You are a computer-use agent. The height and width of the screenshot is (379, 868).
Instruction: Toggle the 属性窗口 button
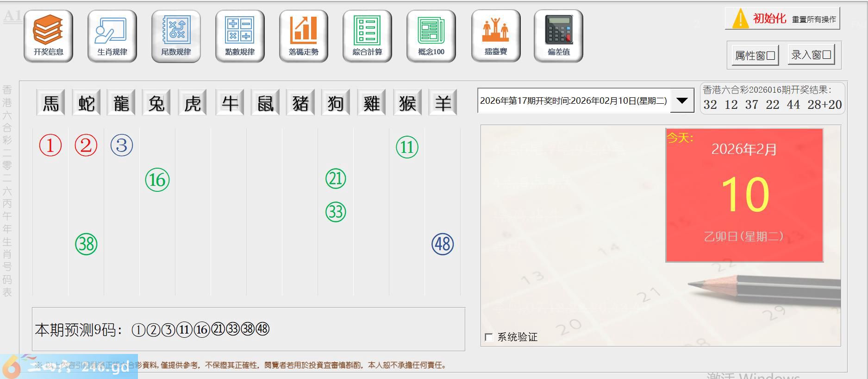755,56
